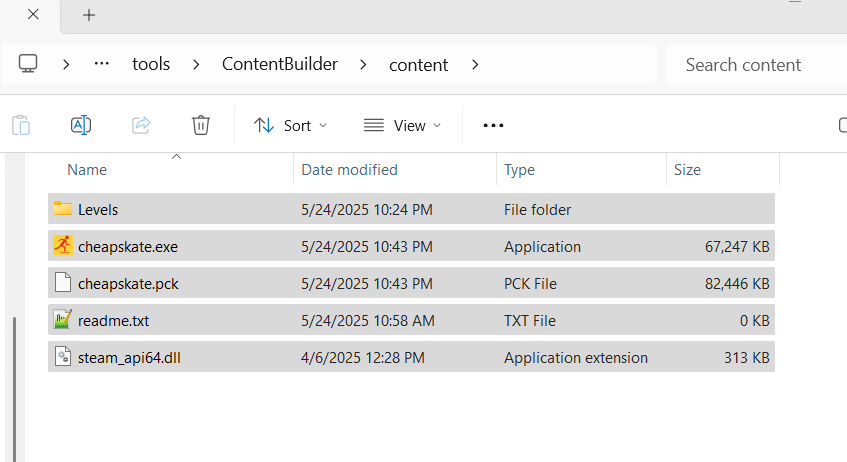Select the cheapskate.pck file name

click(128, 284)
